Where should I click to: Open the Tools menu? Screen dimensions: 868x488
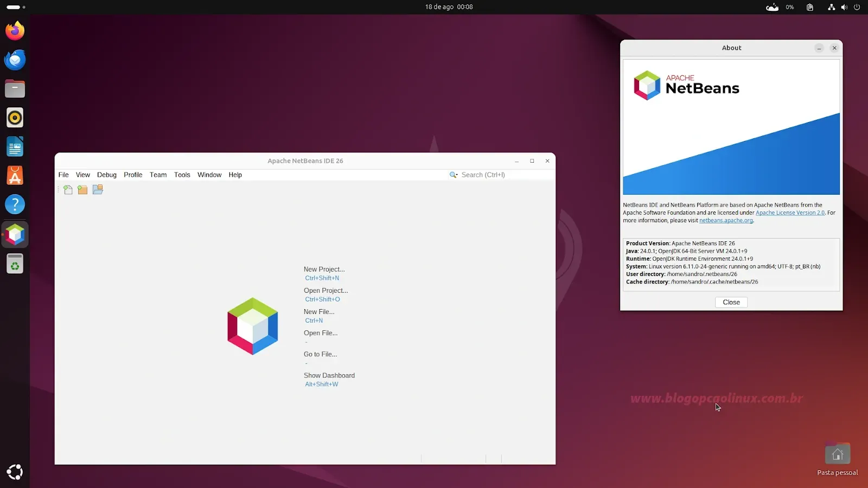(x=182, y=175)
